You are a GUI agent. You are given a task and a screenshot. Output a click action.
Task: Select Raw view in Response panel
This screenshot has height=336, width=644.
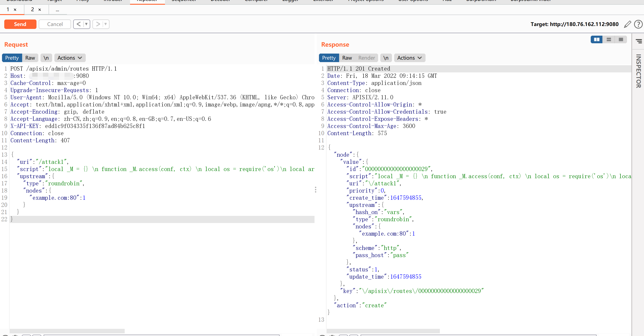pos(347,58)
